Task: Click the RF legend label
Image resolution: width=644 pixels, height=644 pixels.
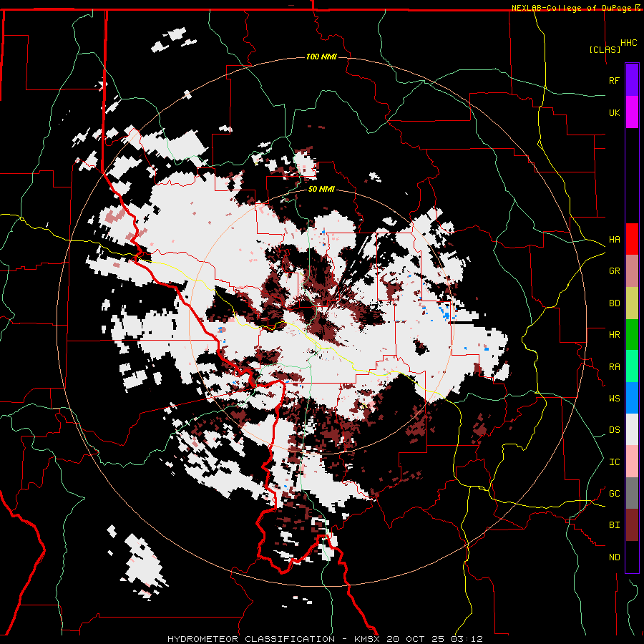Action: (614, 80)
